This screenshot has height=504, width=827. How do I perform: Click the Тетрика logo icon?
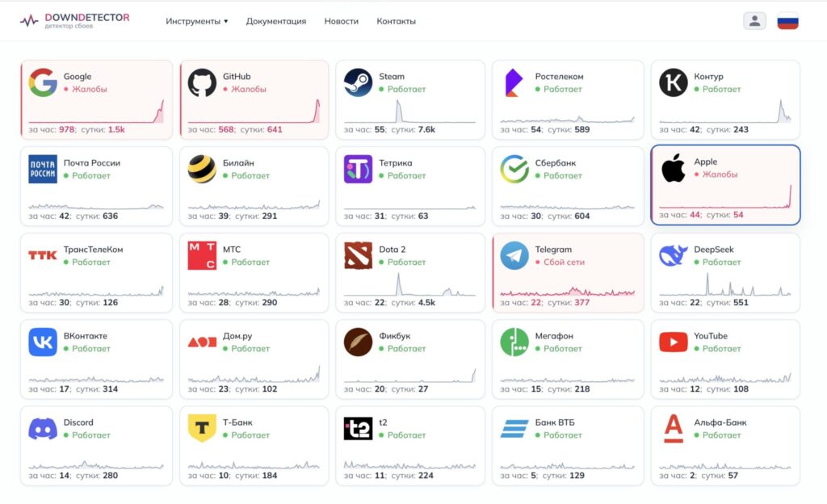(358, 170)
